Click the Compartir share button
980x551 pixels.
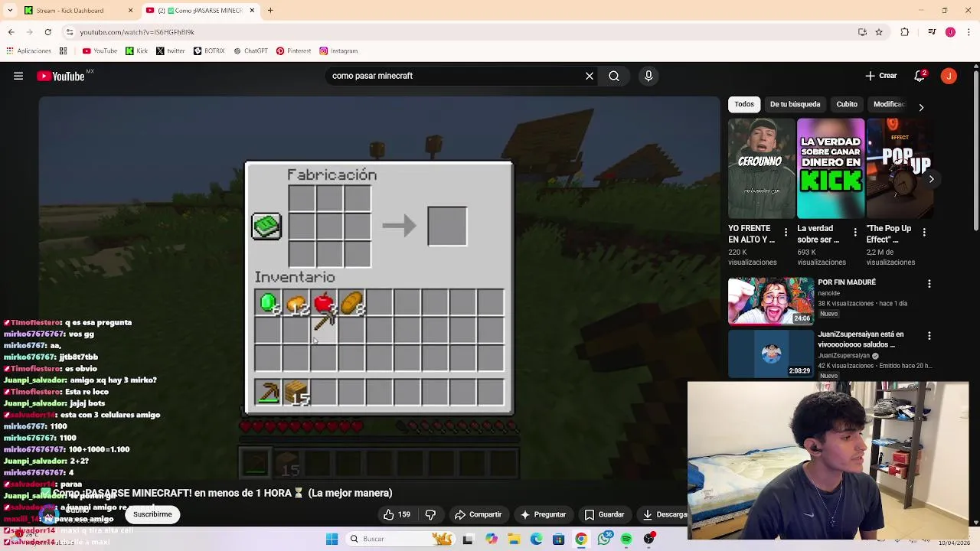[x=478, y=514]
